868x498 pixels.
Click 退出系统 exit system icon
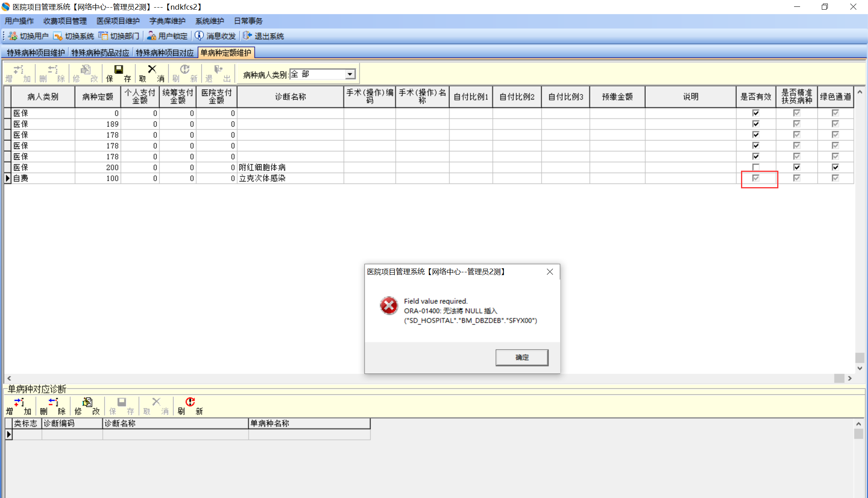[247, 36]
